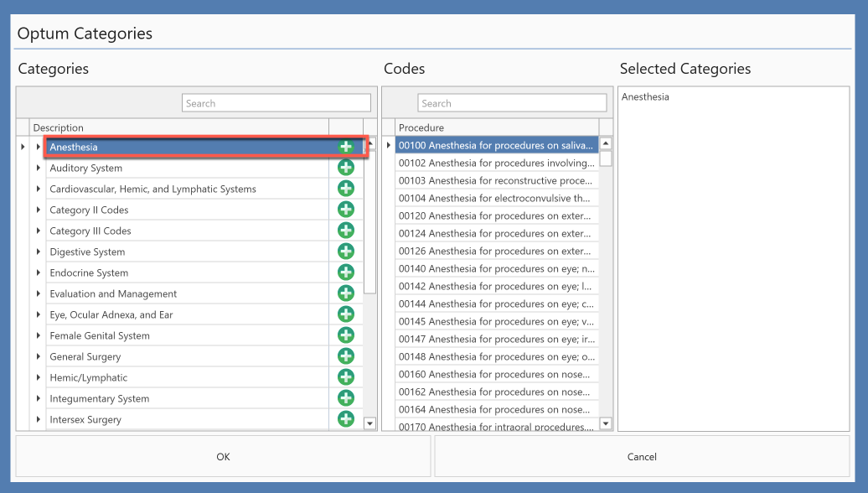
Task: Select Anesthesia in the Selected Categories list
Action: click(x=645, y=97)
